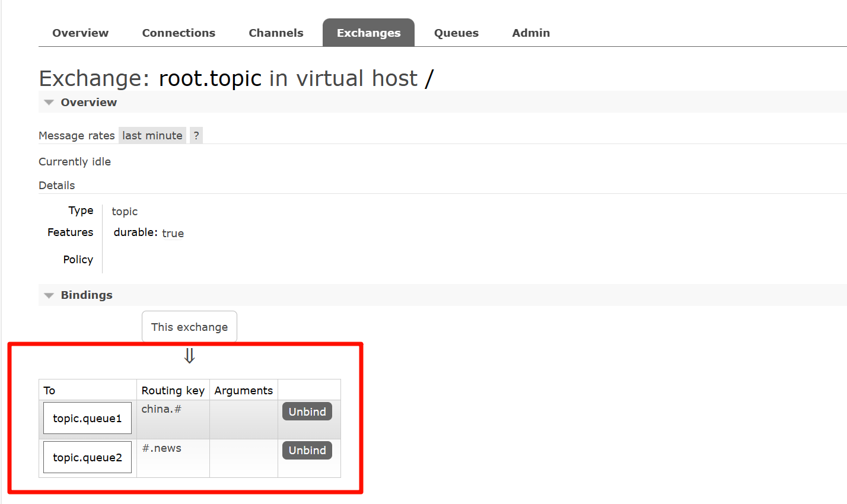Image resolution: width=847 pixels, height=504 pixels.
Task: Click the 'This exchange' box
Action: [x=189, y=327]
